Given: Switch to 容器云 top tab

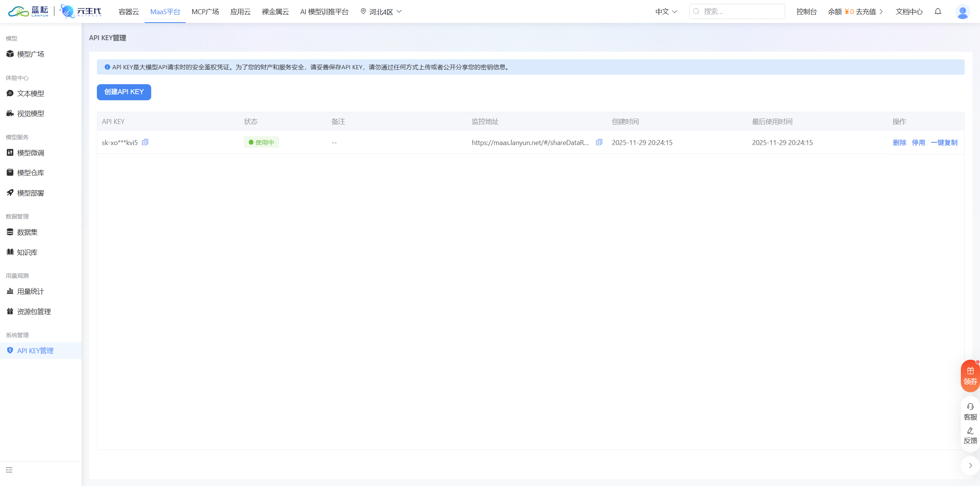Looking at the screenshot, I should pos(129,11).
